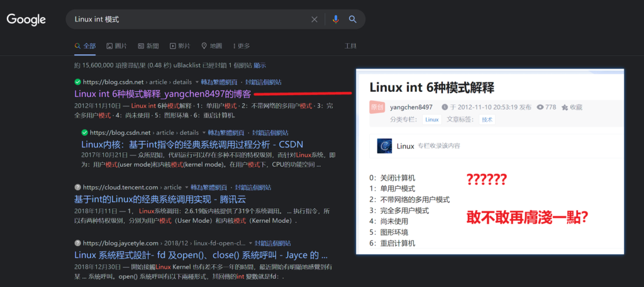Click the clock icon by publish date
644x287 pixels.
445,108
